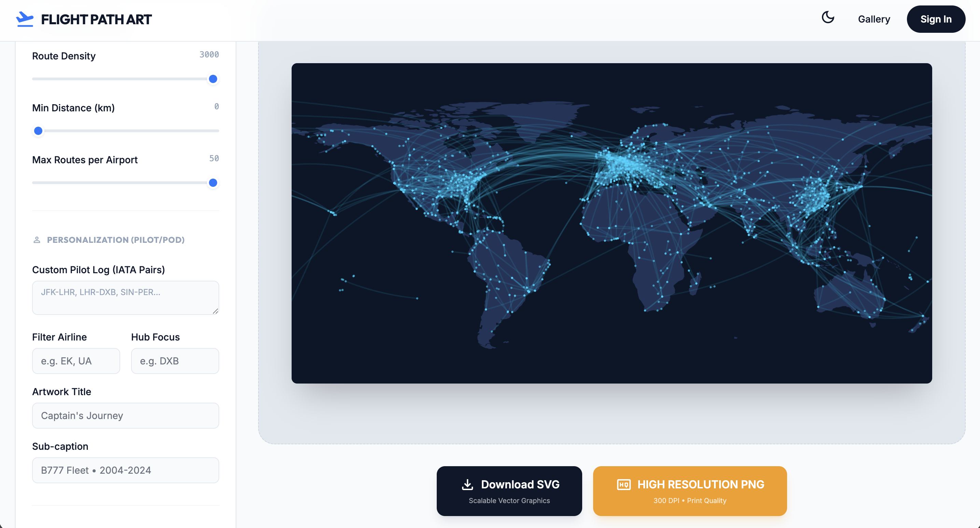Focus the Filter Airline input field
Image resolution: width=980 pixels, height=528 pixels.
tap(76, 361)
